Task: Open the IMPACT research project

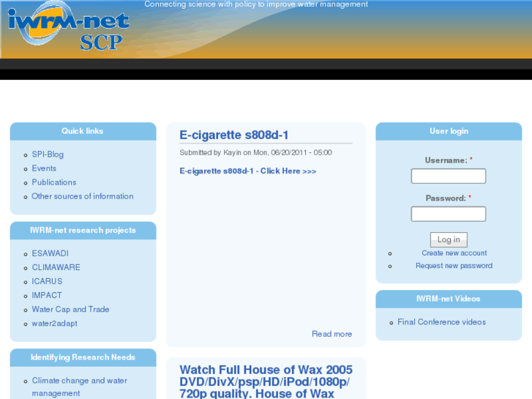Action: [47, 295]
